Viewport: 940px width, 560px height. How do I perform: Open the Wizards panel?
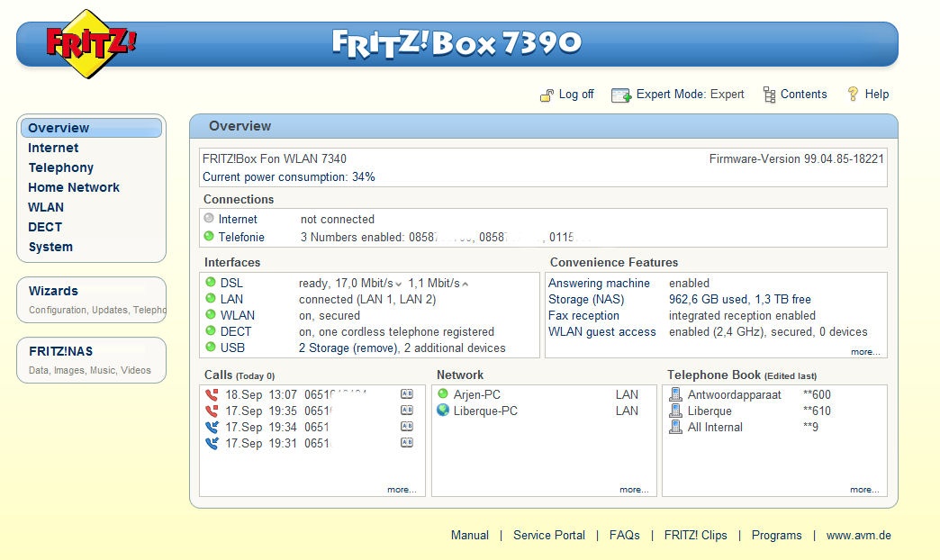91,300
